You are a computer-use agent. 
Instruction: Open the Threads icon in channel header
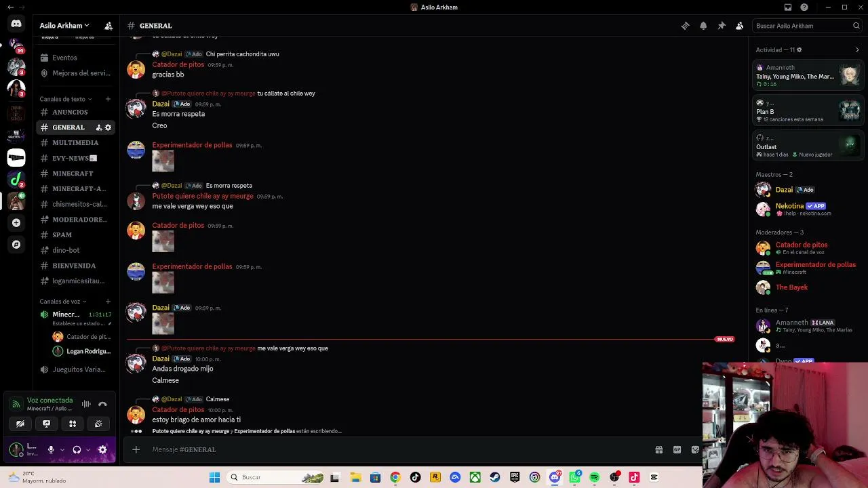[685, 26]
